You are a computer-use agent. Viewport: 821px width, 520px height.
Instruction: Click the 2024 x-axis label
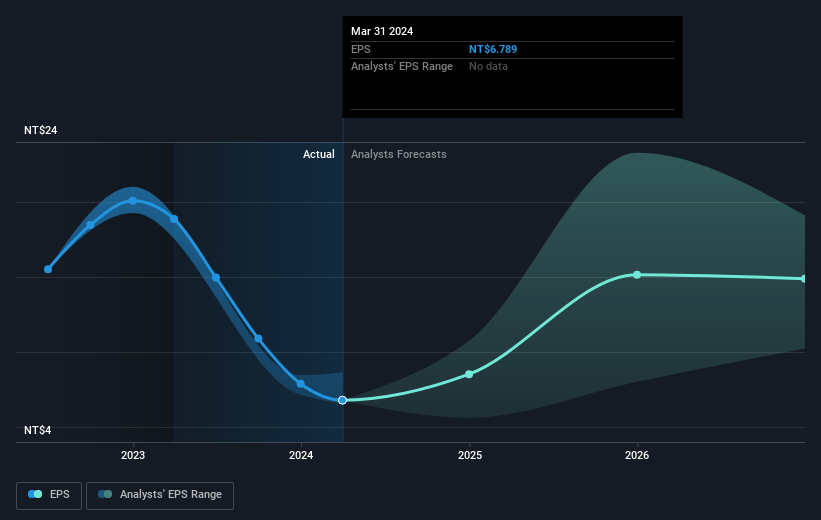click(x=301, y=455)
